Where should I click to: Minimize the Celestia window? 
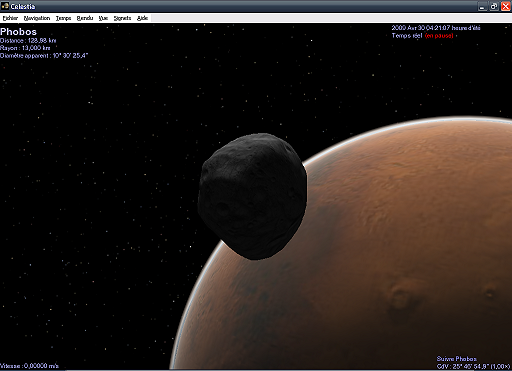[482, 6]
